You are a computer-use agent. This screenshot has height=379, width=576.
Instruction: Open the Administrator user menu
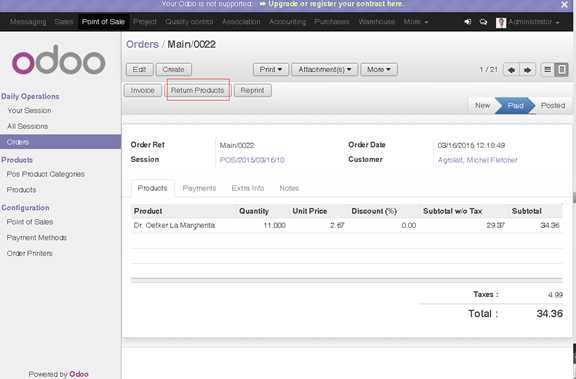[533, 22]
